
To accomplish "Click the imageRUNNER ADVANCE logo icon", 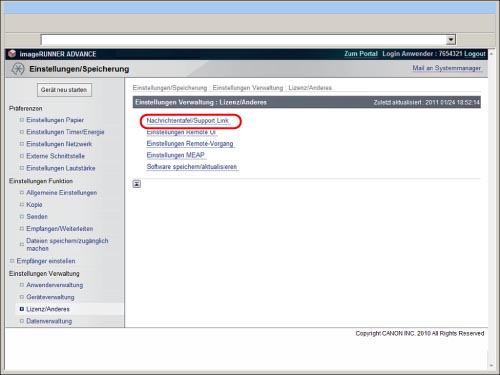I will (x=12, y=54).
